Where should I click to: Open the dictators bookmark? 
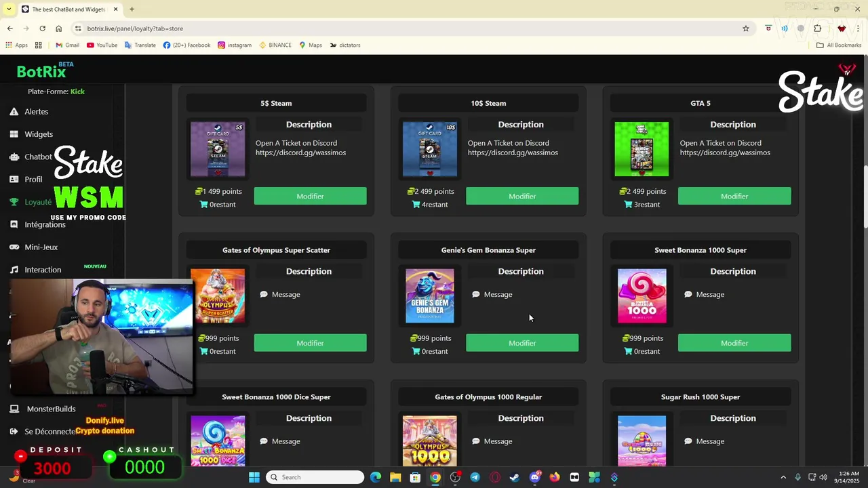345,45
